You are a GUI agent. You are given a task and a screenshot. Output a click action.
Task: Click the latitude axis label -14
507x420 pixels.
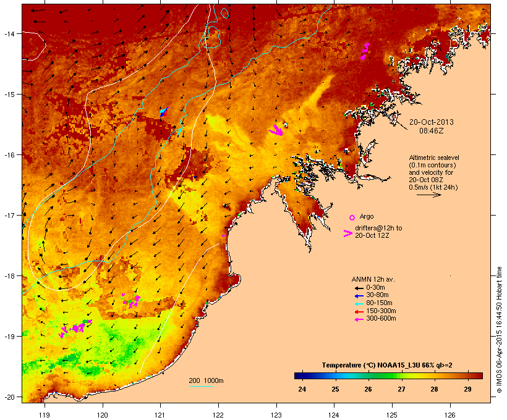(9, 33)
